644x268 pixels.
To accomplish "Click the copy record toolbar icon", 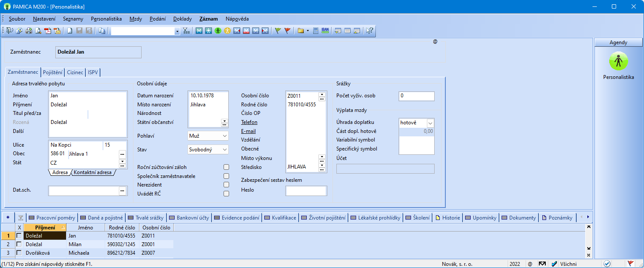I will (102, 31).
